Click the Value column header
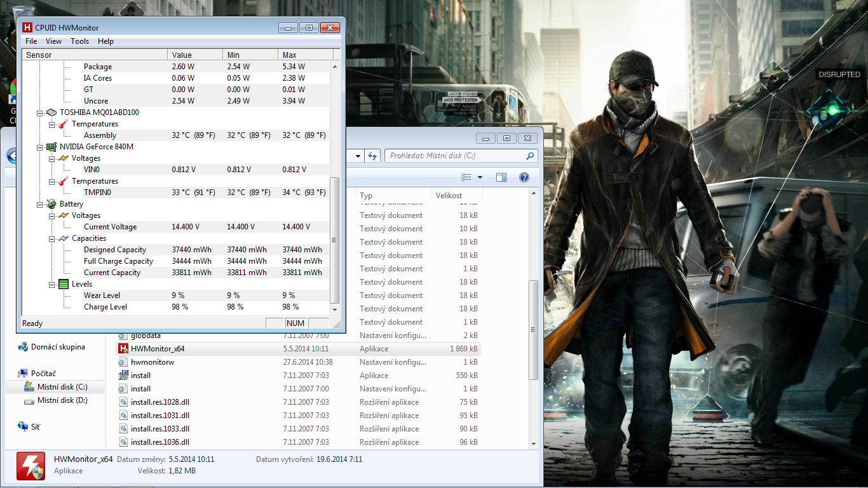Viewport: 868px width, 488px height. [195, 55]
